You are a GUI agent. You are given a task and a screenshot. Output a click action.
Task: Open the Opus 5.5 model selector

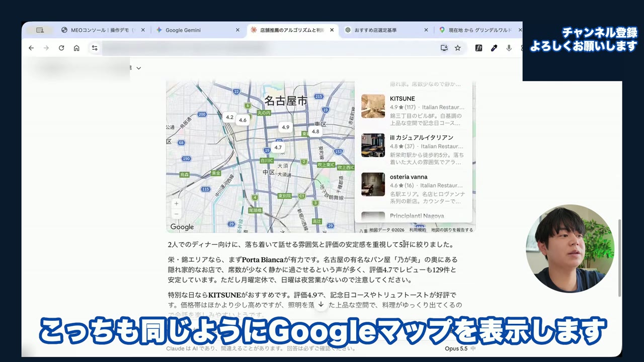(x=460, y=348)
